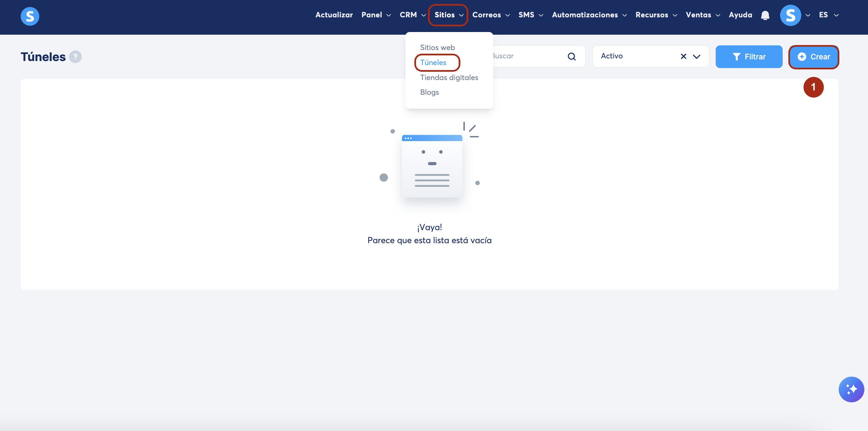Viewport: 868px width, 431px height.
Task: Open the ES language dropdown
Action: [828, 15]
